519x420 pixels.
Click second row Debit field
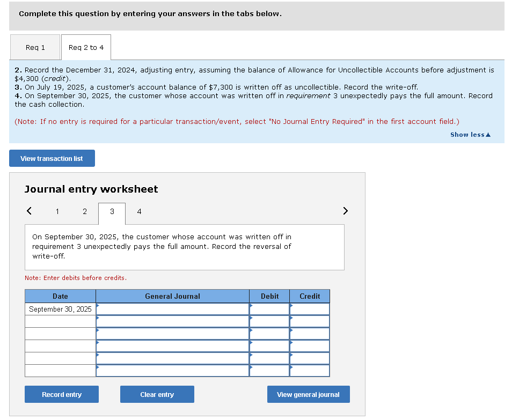pyautogui.click(x=269, y=321)
